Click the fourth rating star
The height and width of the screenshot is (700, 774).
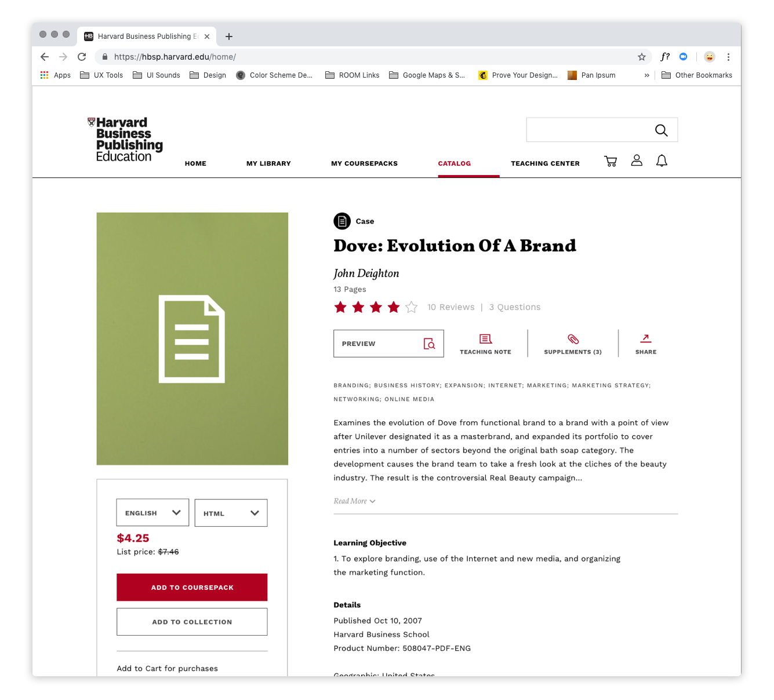point(394,307)
